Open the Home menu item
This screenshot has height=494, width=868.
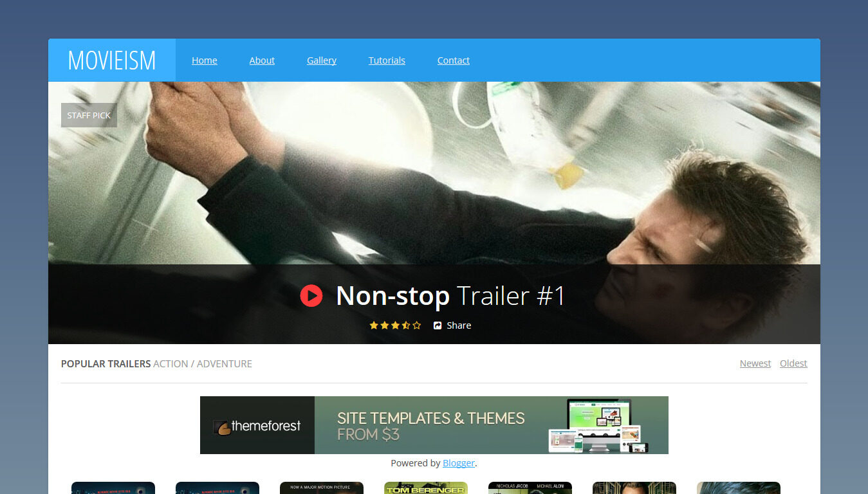(x=205, y=60)
